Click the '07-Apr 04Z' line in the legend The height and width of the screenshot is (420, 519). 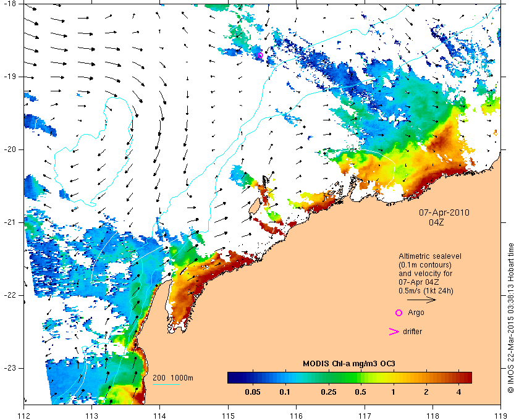419,282
